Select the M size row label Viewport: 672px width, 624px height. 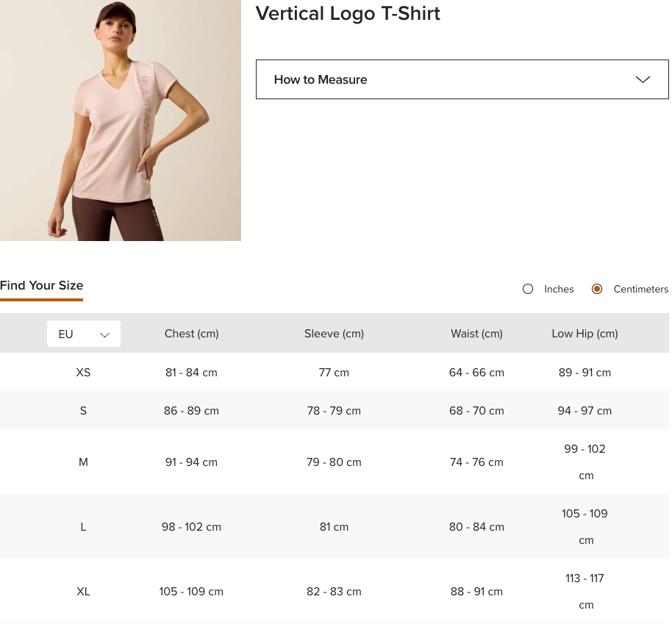(x=83, y=462)
